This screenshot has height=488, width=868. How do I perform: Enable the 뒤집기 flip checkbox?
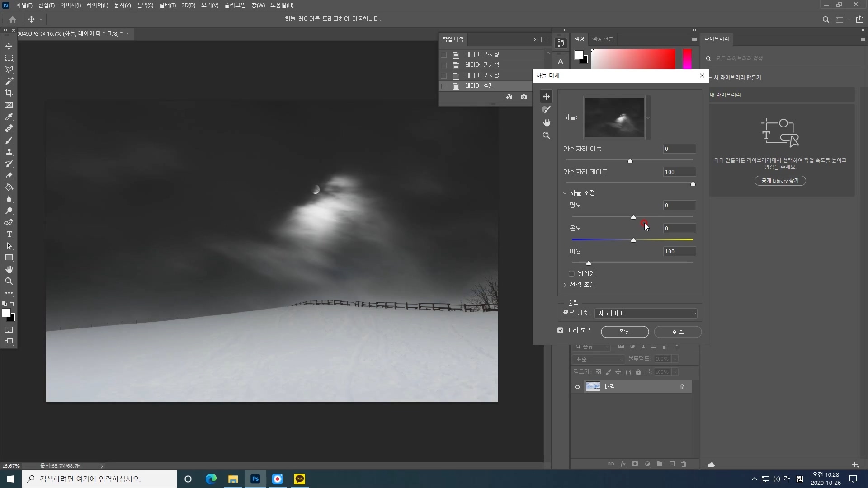pyautogui.click(x=571, y=273)
